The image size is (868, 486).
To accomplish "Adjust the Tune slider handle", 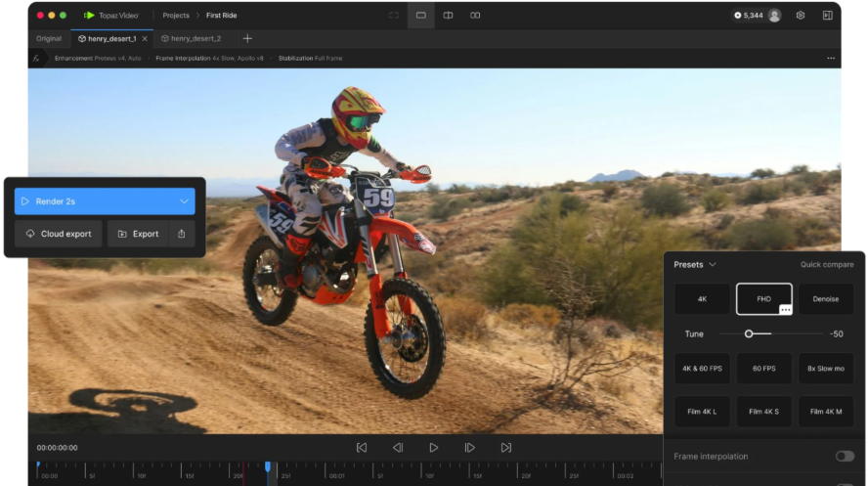I will tap(749, 333).
